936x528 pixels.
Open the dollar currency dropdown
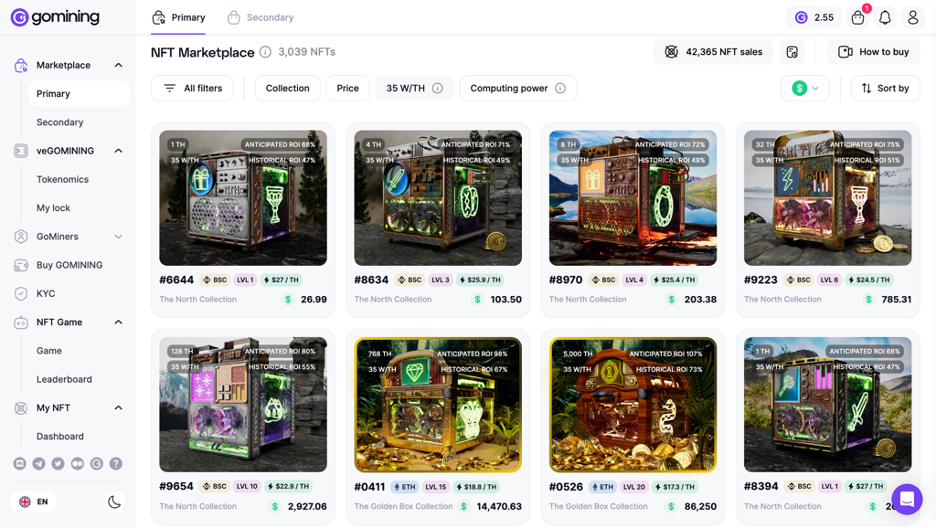pyautogui.click(x=805, y=88)
